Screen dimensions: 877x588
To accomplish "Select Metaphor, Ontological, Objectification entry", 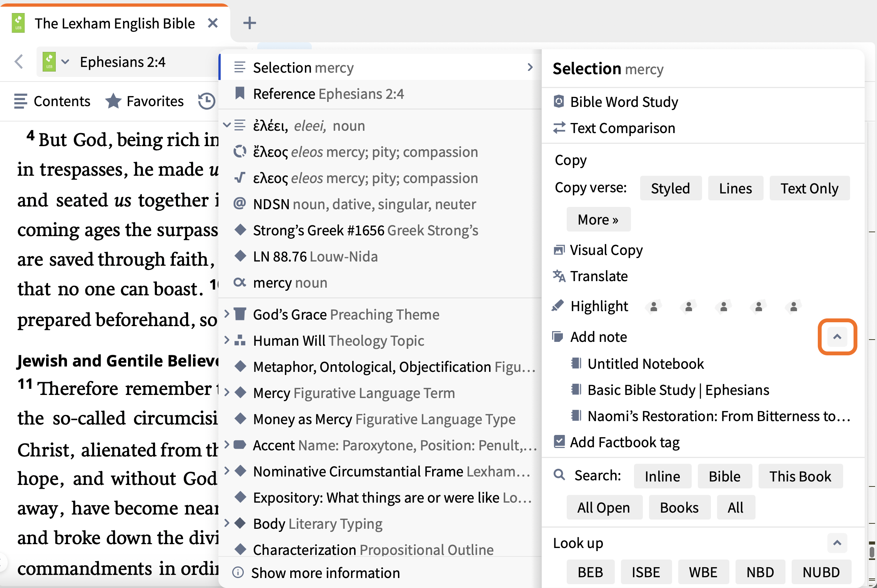I will (x=380, y=367).
